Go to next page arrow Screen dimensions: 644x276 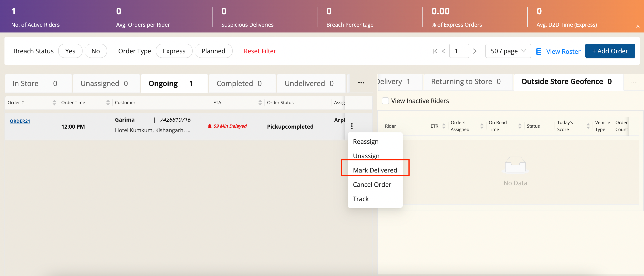(x=475, y=51)
